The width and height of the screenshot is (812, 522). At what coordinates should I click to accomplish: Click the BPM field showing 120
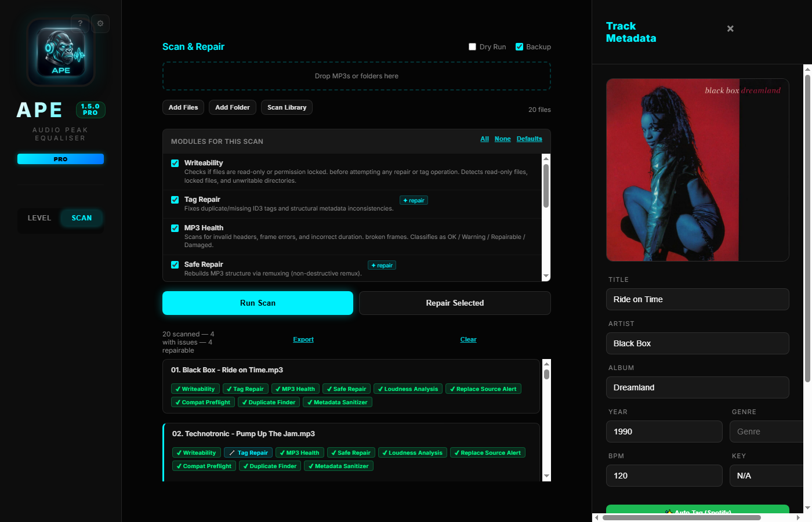pyautogui.click(x=664, y=476)
